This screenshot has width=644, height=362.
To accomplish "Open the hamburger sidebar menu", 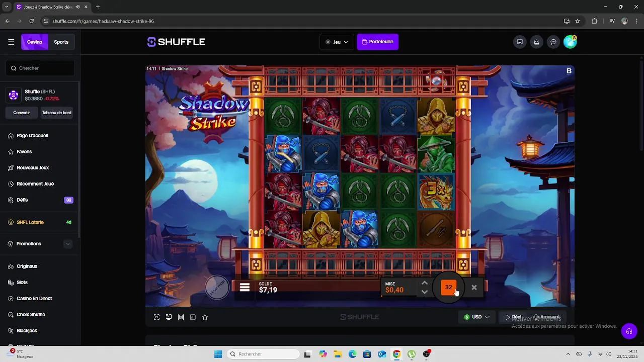I will point(11,42).
